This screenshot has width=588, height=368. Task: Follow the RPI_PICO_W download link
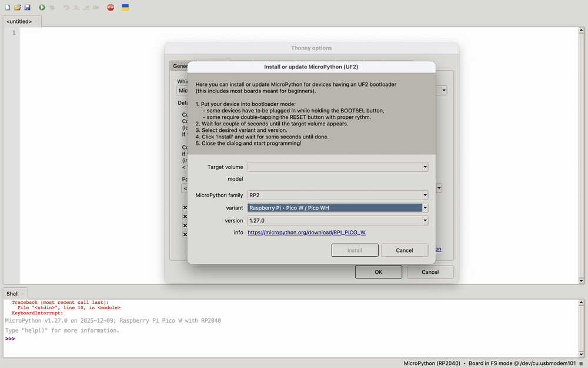point(307,232)
